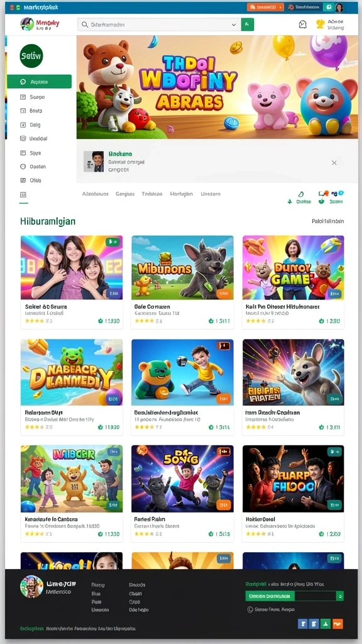362x644 pixels.
Task: Click the star rating under the white dog card
Action: (256, 427)
